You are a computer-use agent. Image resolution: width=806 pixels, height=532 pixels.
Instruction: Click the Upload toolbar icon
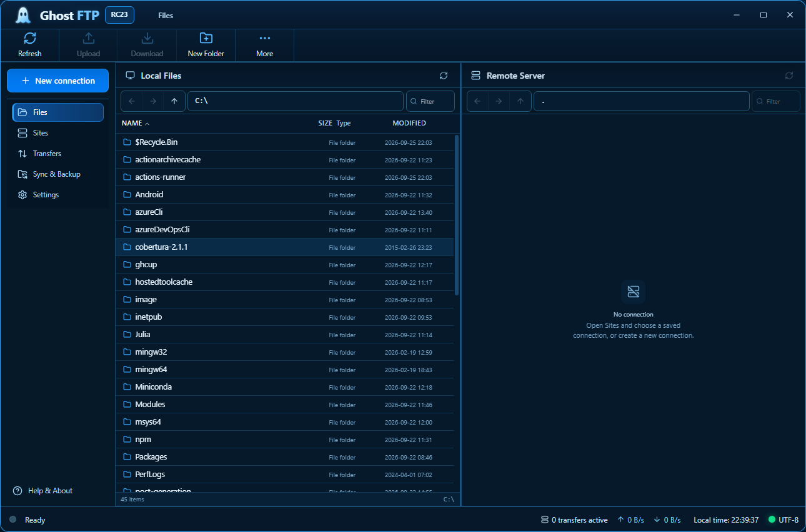88,38
